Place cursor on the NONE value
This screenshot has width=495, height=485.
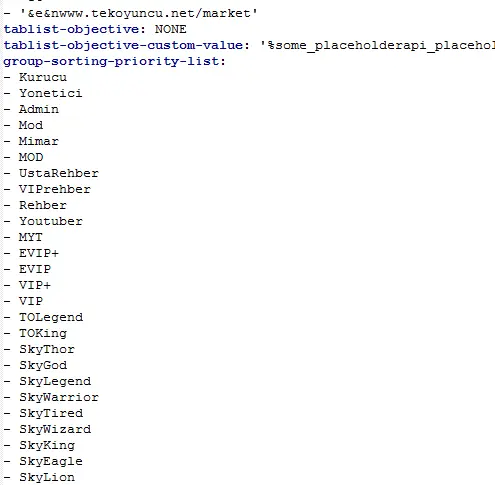coord(171,29)
